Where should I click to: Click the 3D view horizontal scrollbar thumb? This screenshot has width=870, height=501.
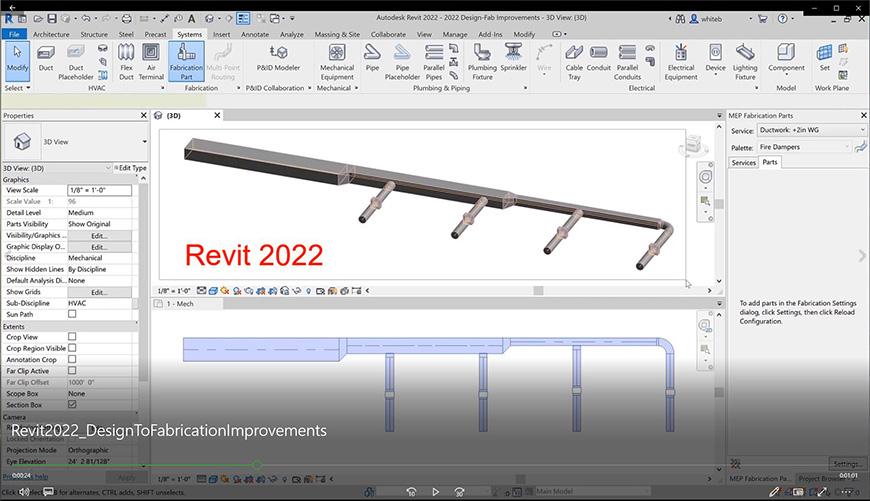coord(538,290)
